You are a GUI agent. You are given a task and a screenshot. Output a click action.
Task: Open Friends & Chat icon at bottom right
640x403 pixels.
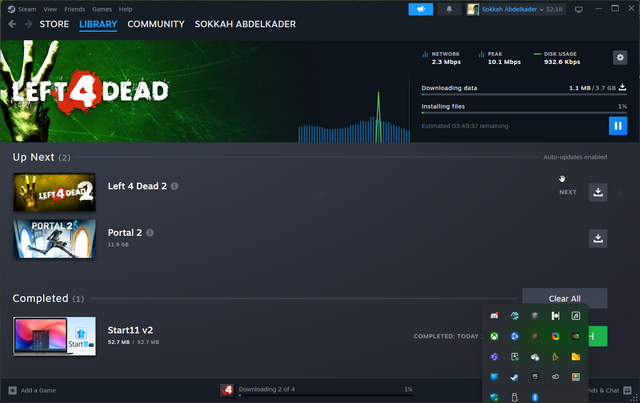point(627,390)
